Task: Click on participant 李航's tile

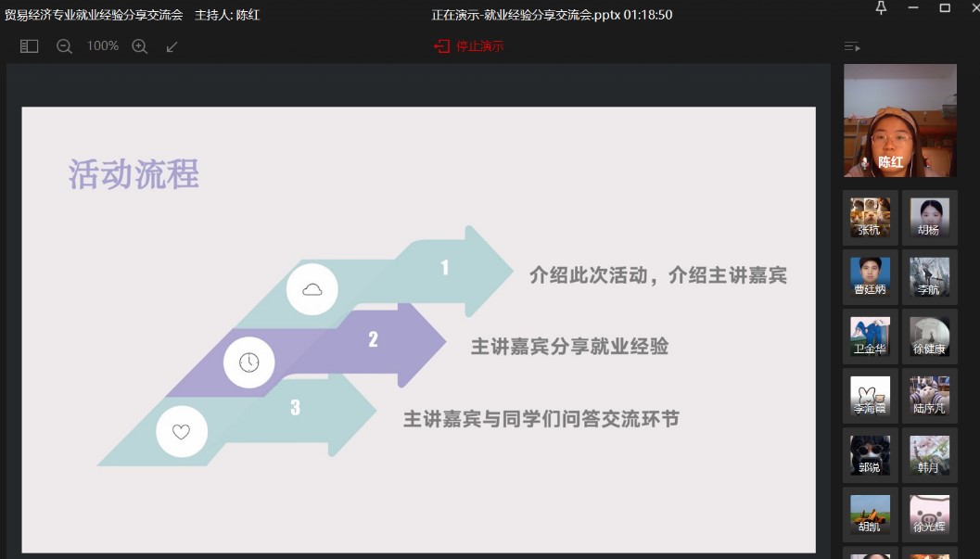Action: (x=929, y=277)
